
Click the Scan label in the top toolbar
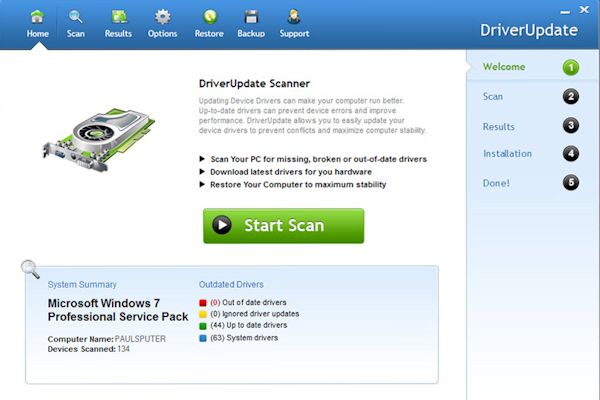[76, 34]
